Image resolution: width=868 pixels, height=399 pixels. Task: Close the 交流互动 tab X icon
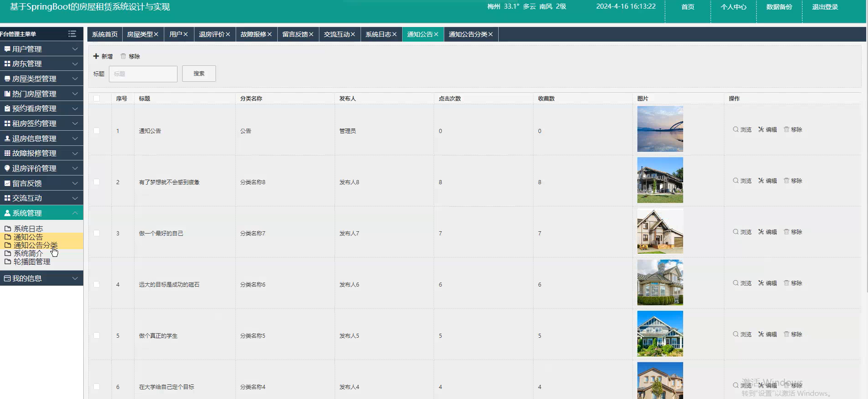click(353, 34)
